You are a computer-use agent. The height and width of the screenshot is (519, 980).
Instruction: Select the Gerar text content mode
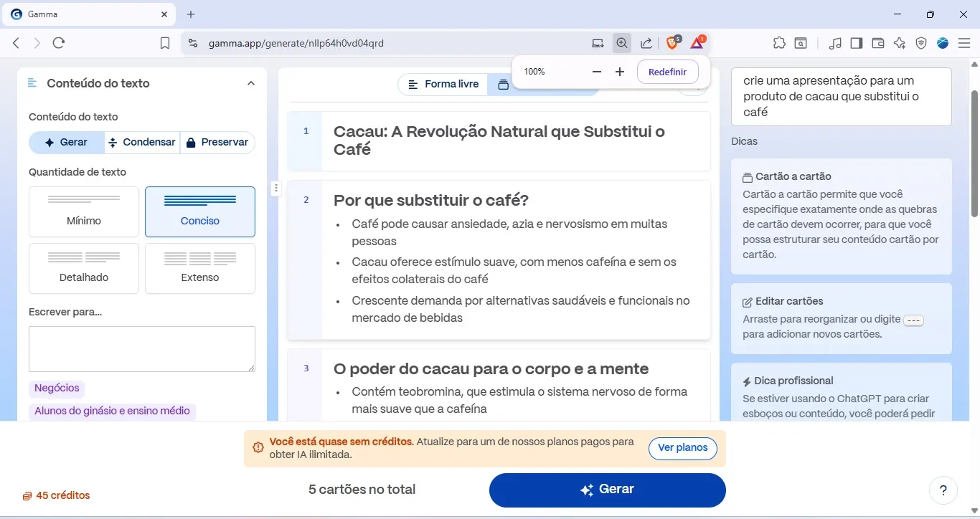coord(67,143)
